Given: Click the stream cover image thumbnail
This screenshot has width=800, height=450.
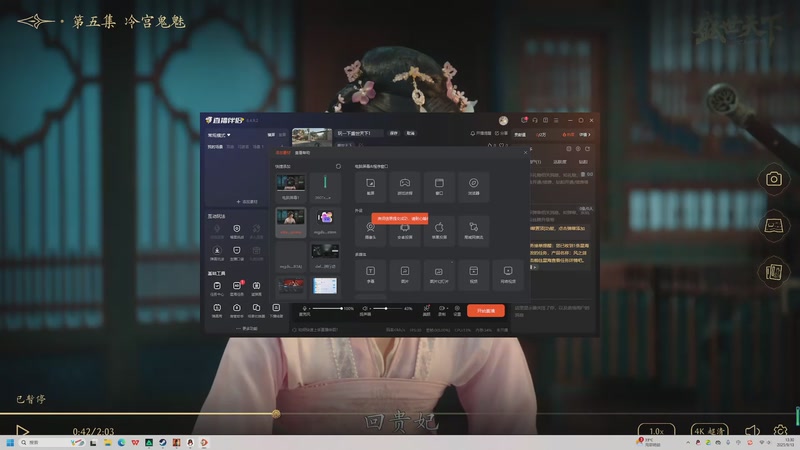Looking at the screenshot, I should coord(312,137).
